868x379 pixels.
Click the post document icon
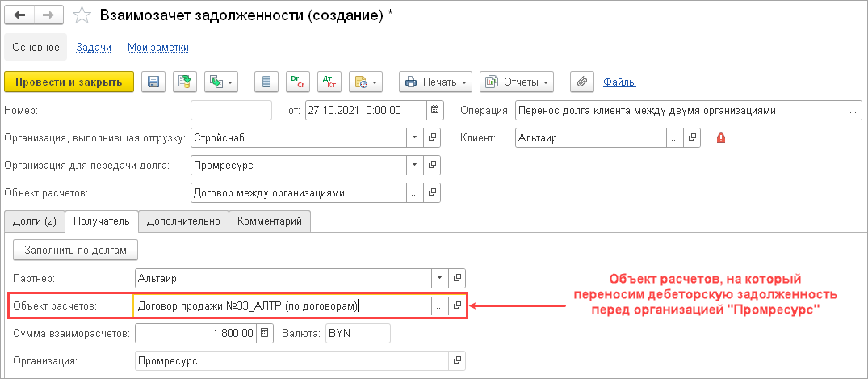coord(186,82)
